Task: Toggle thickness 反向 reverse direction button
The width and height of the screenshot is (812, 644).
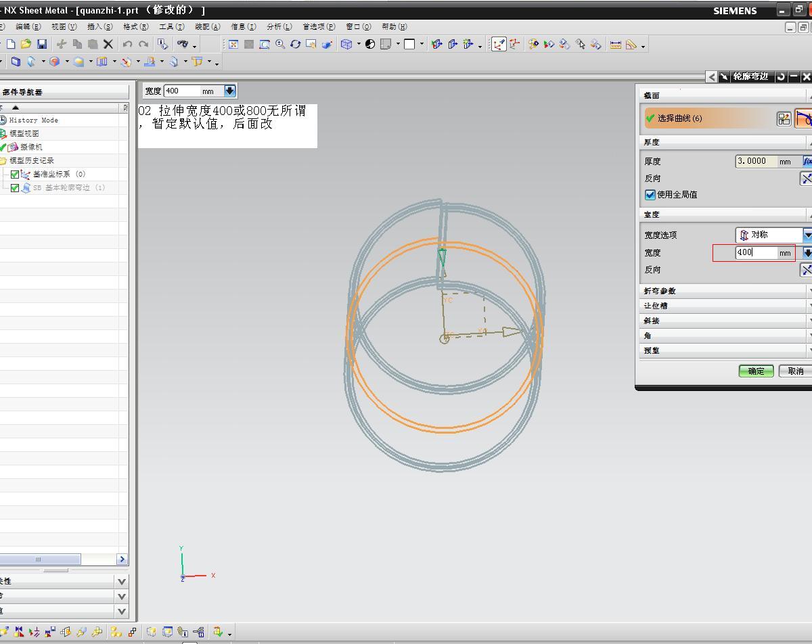Action: click(806, 178)
